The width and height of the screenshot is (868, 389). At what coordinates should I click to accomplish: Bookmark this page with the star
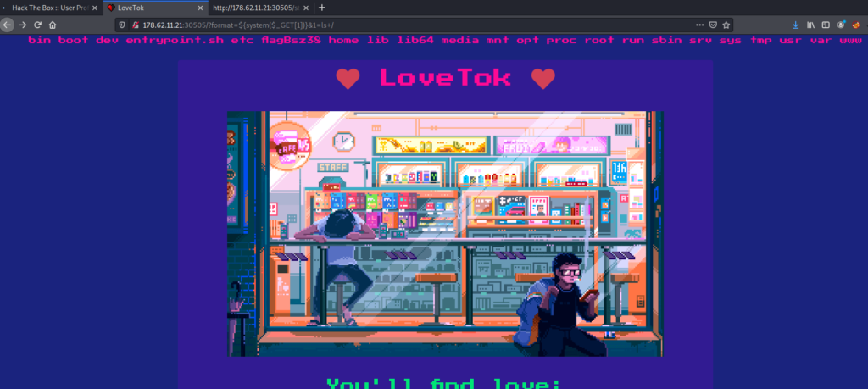[726, 25]
